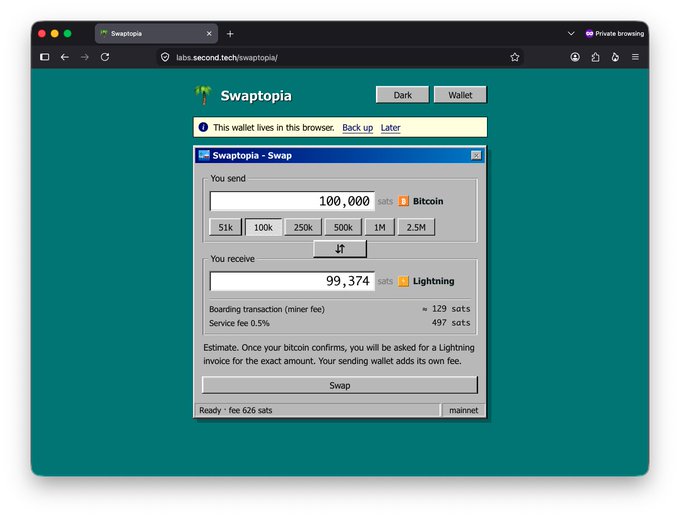Select the 51k amount preset
Screen dimensions: 680x517
coord(226,227)
